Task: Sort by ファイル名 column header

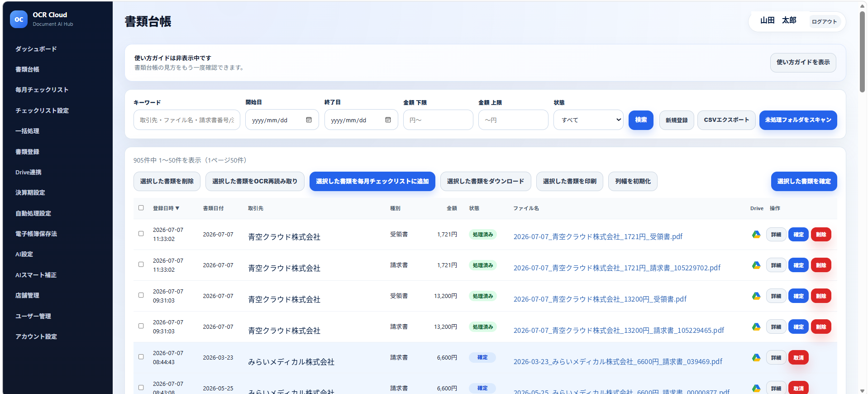Action: point(526,208)
